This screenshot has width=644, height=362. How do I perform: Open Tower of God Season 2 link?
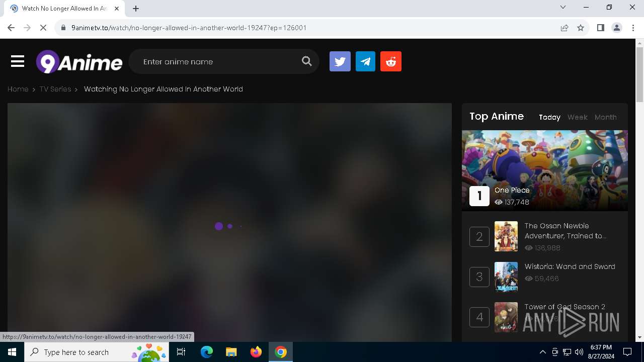[565, 307]
